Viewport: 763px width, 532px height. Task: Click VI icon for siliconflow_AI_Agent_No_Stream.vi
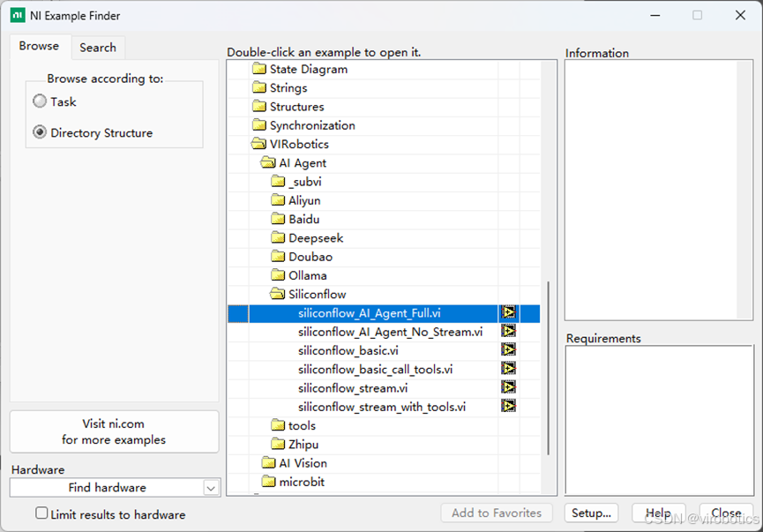click(x=508, y=332)
